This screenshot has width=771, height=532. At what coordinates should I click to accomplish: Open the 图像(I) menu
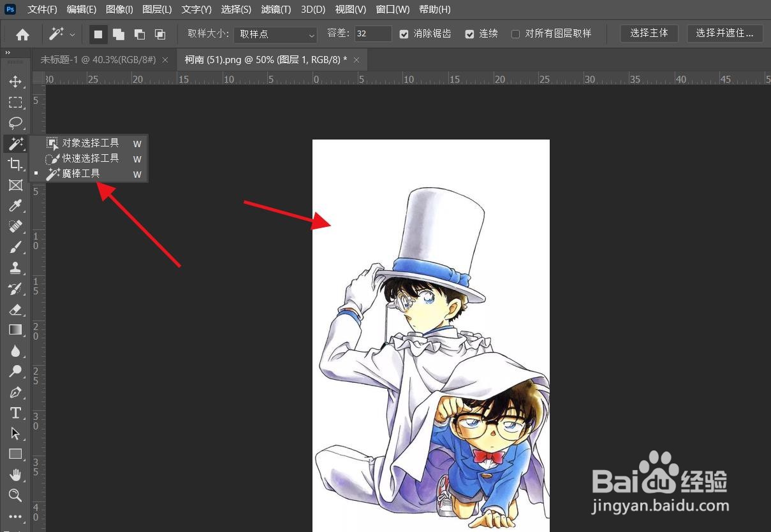(x=119, y=10)
